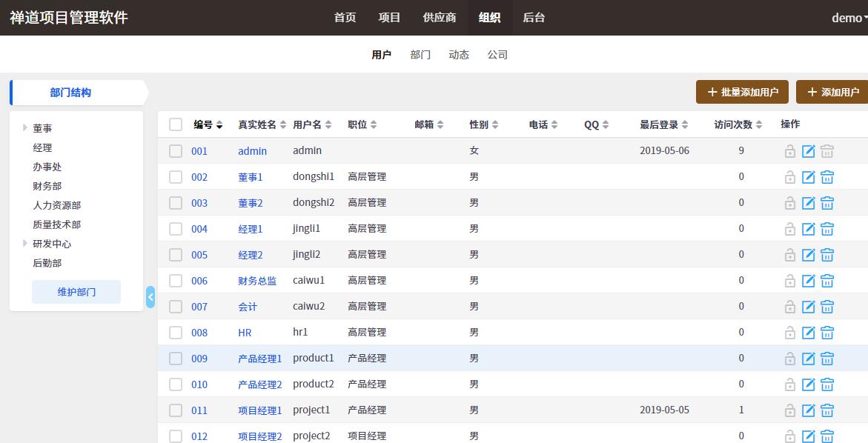Select the checkbox for user 009

point(176,359)
